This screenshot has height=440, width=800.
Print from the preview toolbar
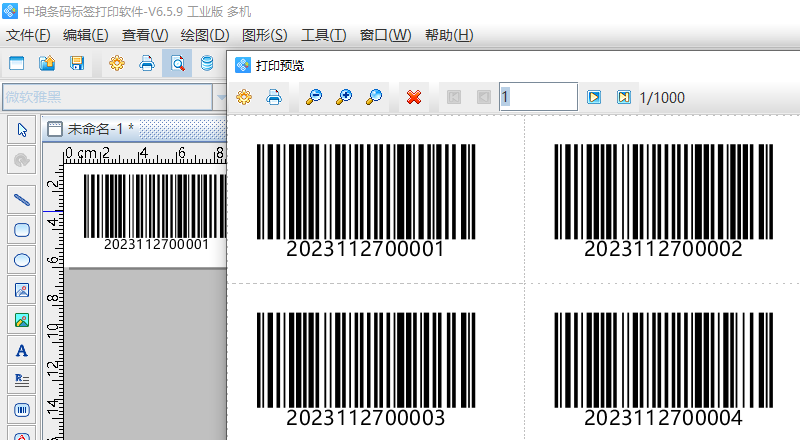coord(274,97)
